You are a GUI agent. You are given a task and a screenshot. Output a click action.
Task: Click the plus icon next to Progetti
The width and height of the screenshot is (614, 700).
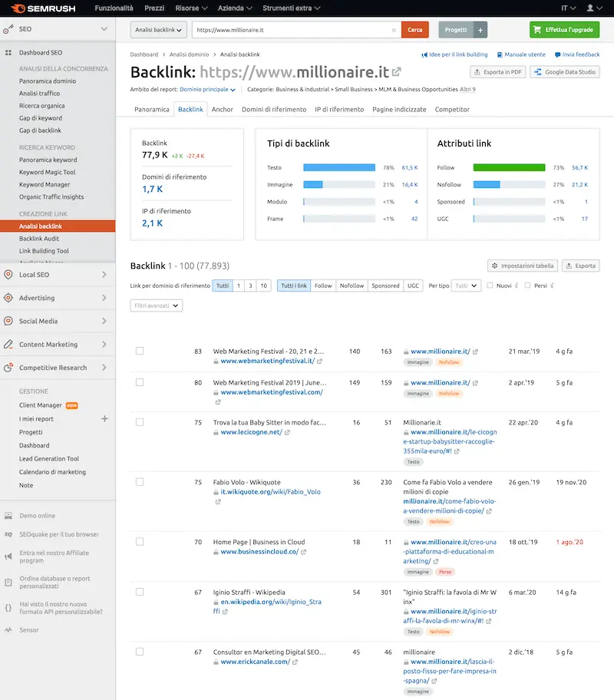point(480,30)
